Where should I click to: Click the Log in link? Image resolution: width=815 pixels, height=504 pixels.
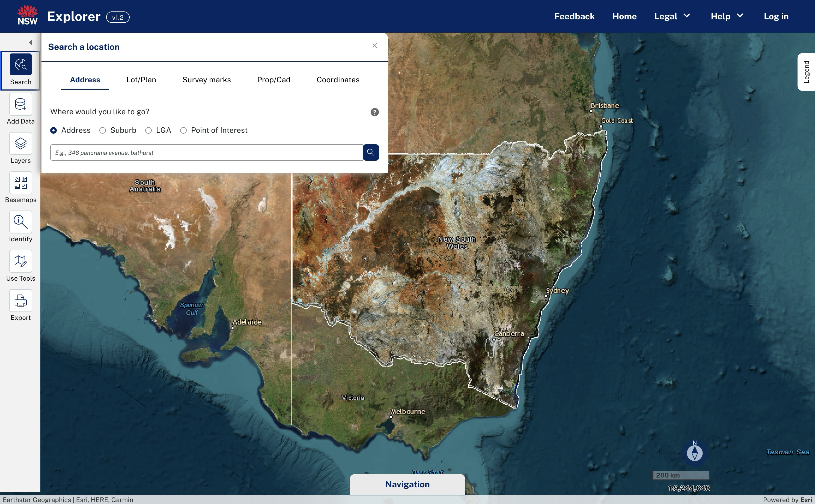[x=776, y=16]
